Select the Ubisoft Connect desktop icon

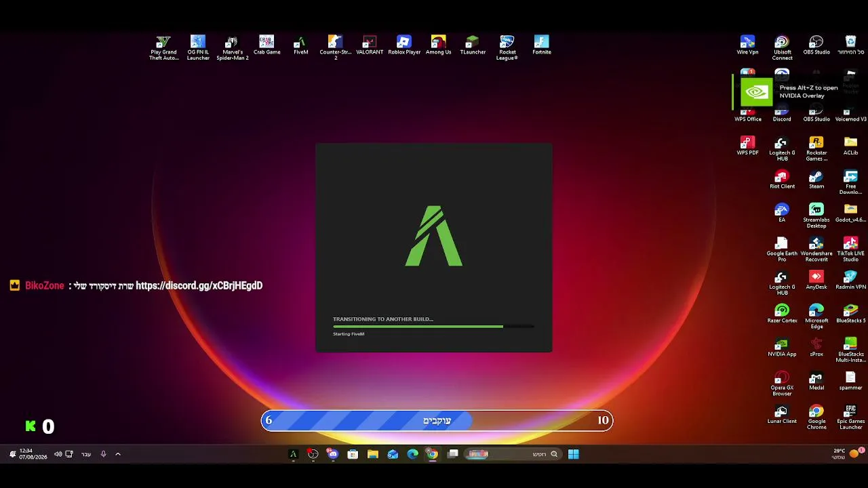[782, 47]
